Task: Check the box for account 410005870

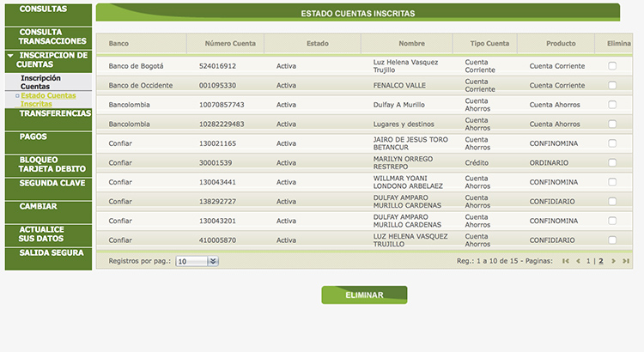Action: pos(612,240)
